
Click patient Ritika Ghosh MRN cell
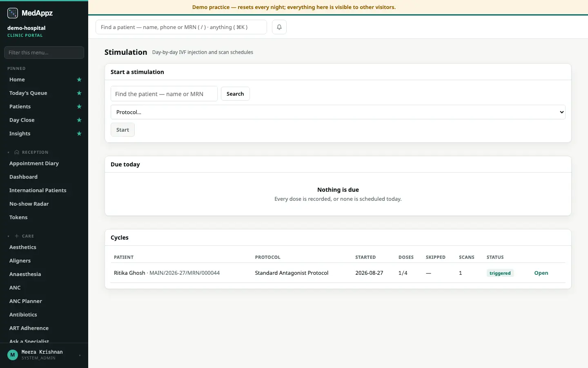pos(167,273)
